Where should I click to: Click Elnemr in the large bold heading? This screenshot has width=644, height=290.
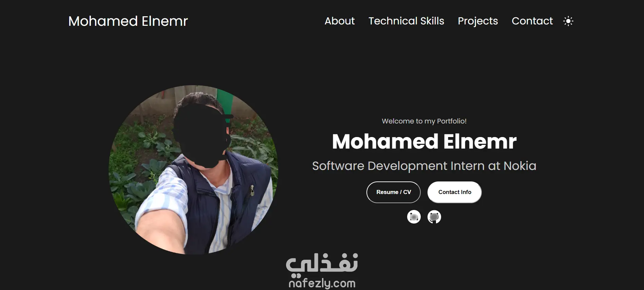[480, 141]
